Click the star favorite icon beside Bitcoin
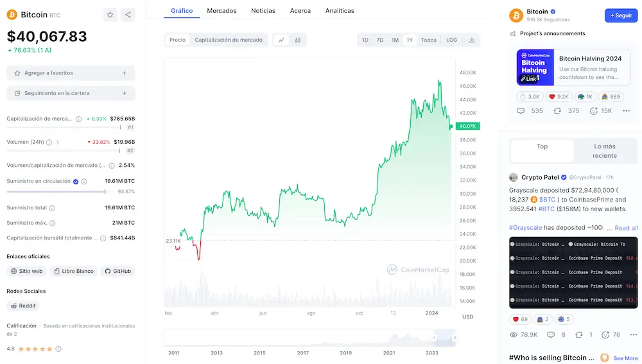The width and height of the screenshot is (642, 364). (110, 15)
